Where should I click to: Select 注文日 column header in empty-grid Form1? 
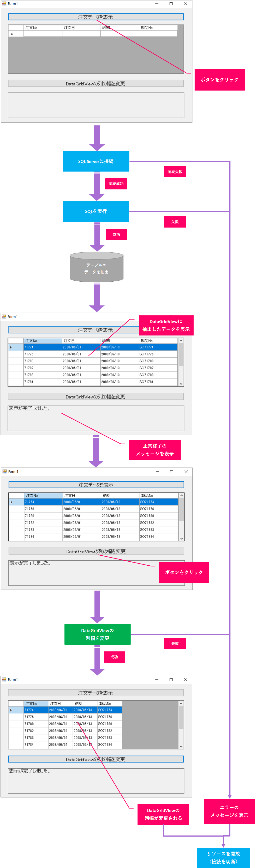pyautogui.click(x=81, y=28)
